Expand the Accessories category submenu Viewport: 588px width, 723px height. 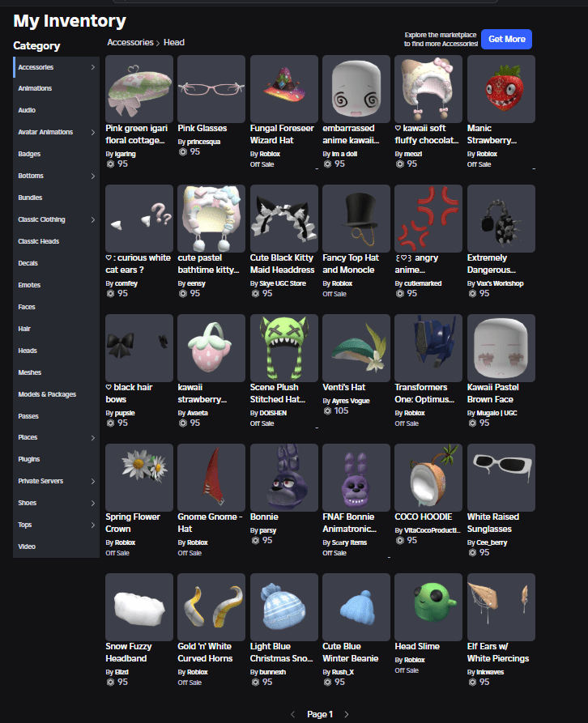[x=92, y=67]
